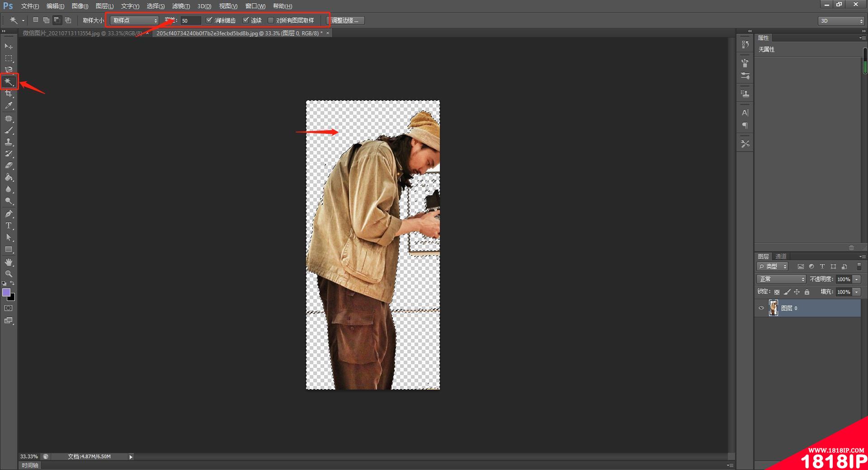Toggle lock transparent pixels
This screenshot has width=868, height=470.
coord(777,292)
